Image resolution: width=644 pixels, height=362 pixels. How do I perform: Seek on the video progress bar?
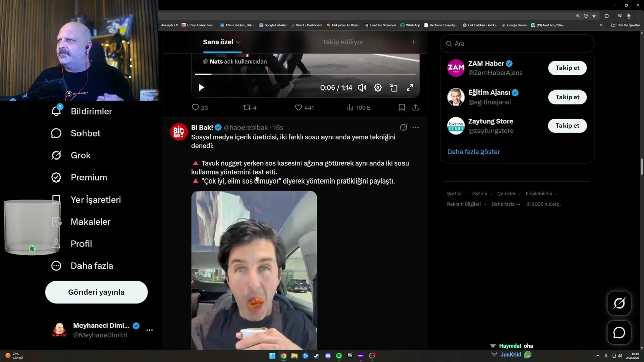point(305,74)
